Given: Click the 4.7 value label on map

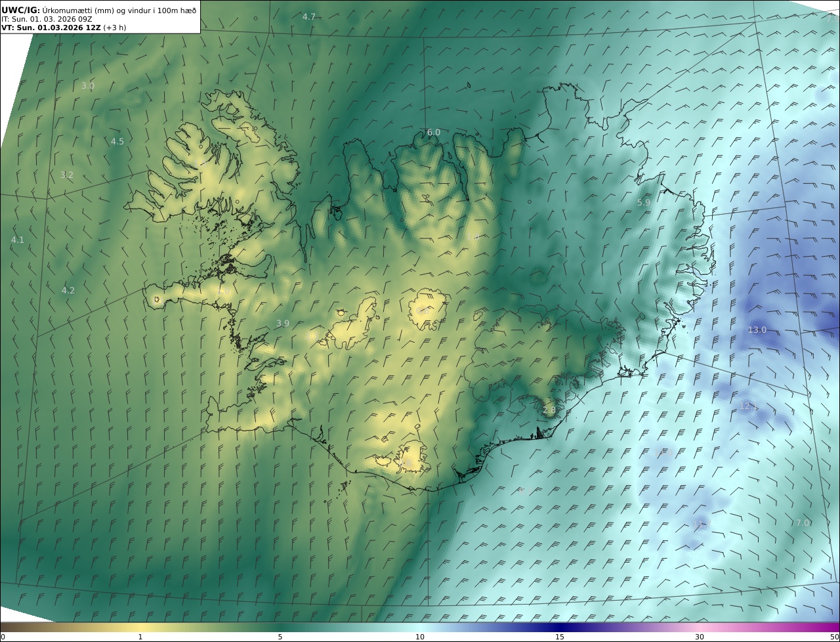Looking at the screenshot, I should (309, 16).
